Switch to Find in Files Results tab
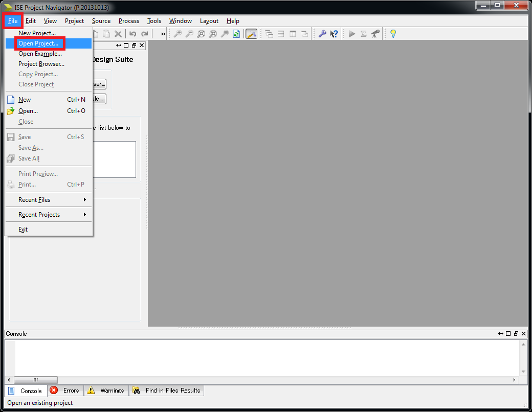The image size is (532, 412). click(x=167, y=391)
